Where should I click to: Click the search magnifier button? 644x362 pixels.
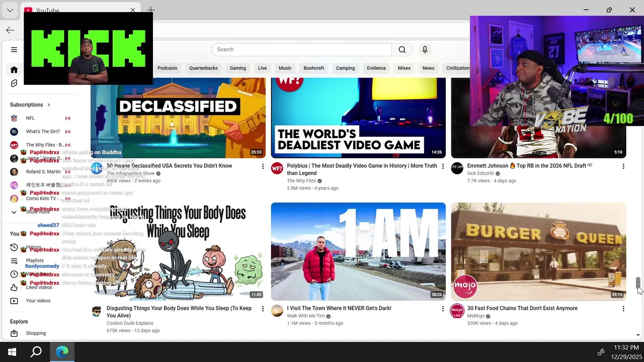(x=402, y=49)
